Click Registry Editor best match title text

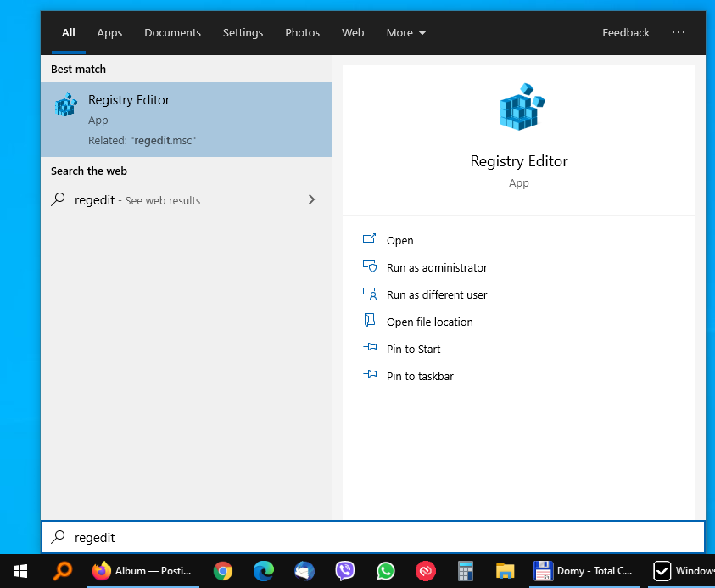[x=129, y=100]
